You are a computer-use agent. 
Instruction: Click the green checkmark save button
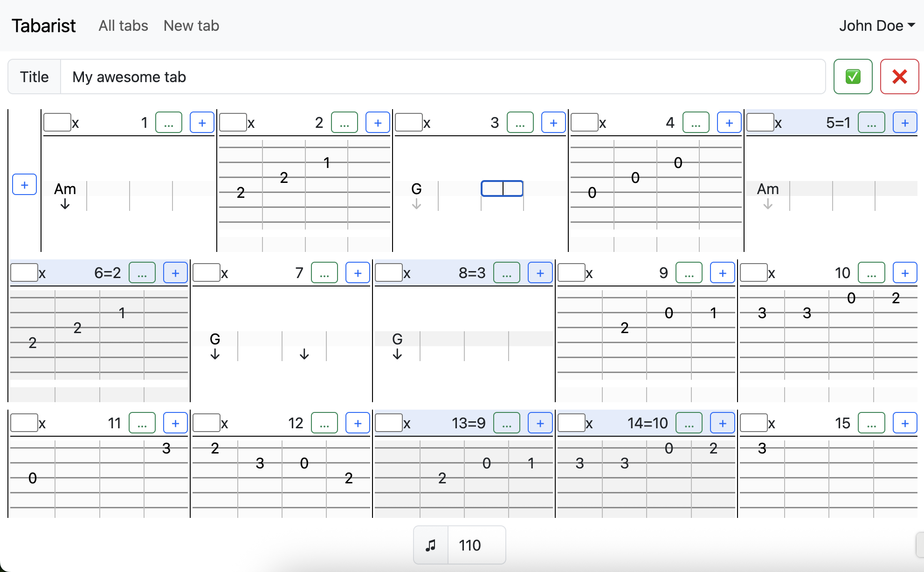[853, 77]
